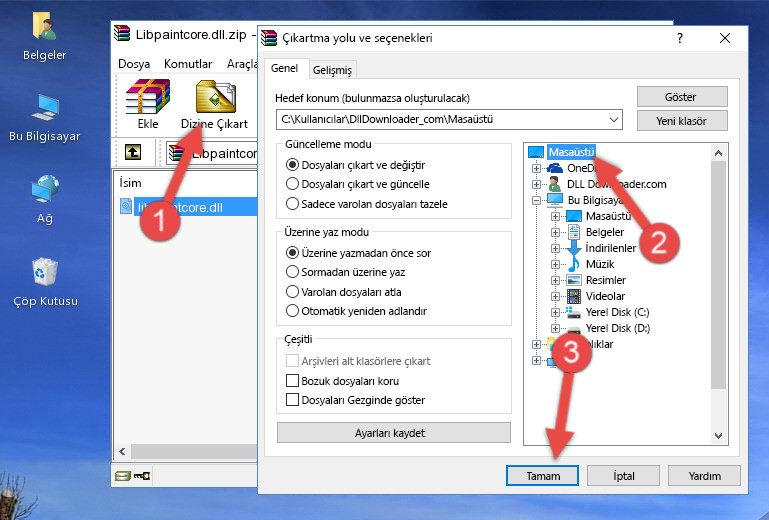
Task: Expand the OneDrive tree node
Action: click(537, 169)
